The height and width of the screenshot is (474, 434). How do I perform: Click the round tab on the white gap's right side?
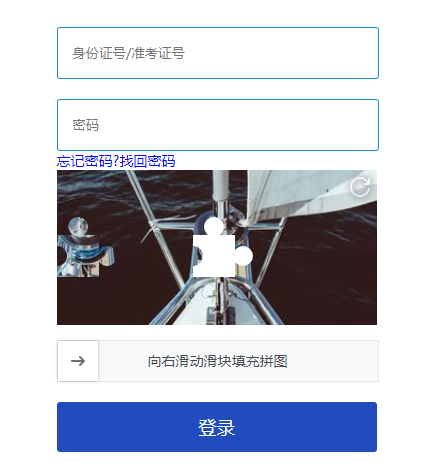[244, 256]
